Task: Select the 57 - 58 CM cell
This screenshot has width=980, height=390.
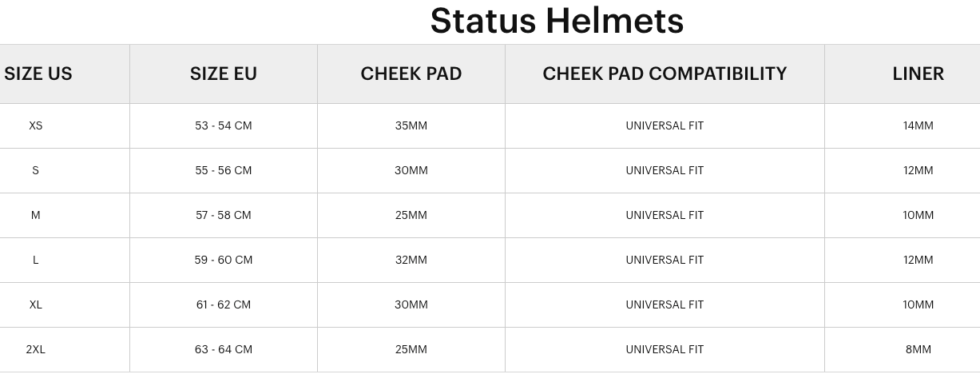Action: pos(224,215)
